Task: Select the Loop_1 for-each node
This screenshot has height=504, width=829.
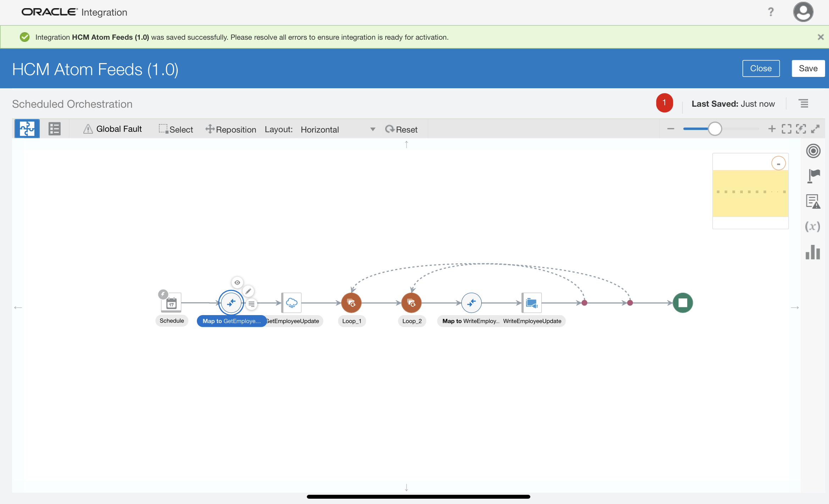Action: coord(351,303)
